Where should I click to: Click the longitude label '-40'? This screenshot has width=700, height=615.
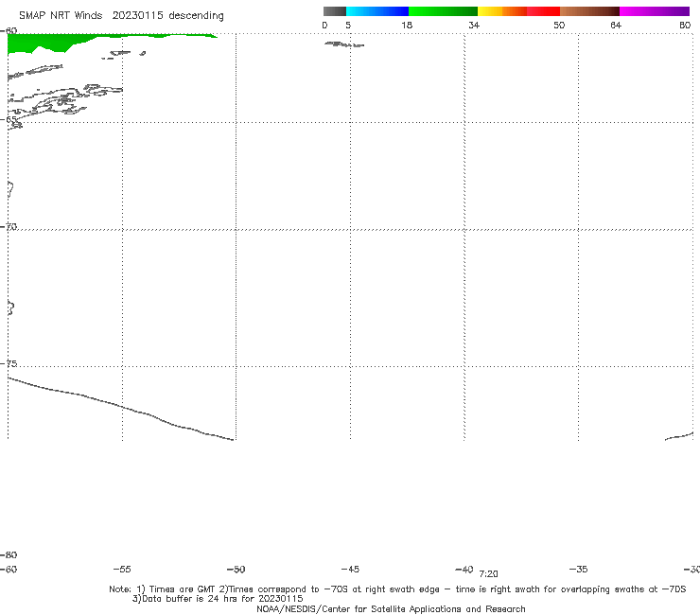point(464,569)
